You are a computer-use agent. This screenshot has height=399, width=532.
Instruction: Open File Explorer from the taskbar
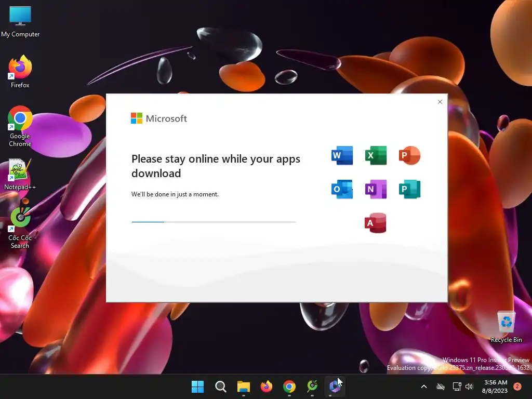tap(244, 387)
